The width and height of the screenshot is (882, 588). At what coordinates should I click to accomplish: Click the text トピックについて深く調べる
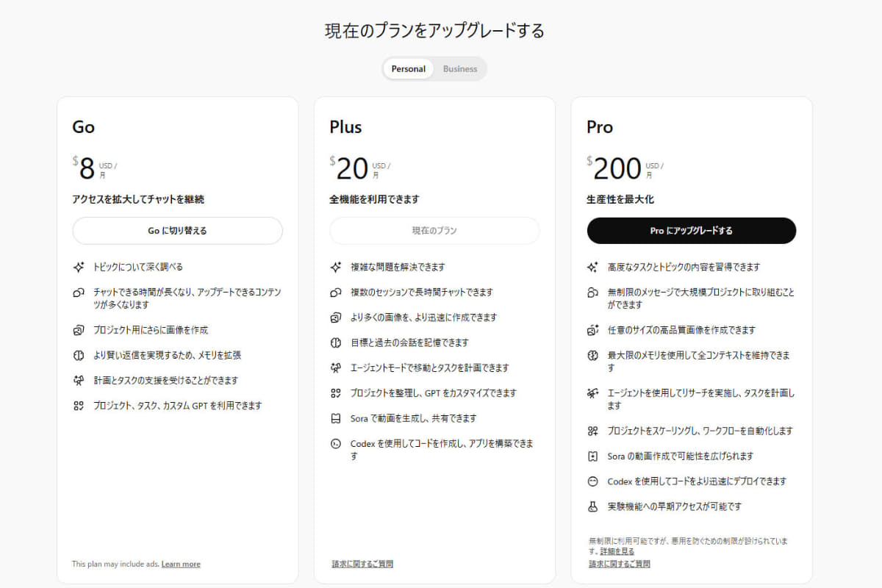(x=138, y=267)
